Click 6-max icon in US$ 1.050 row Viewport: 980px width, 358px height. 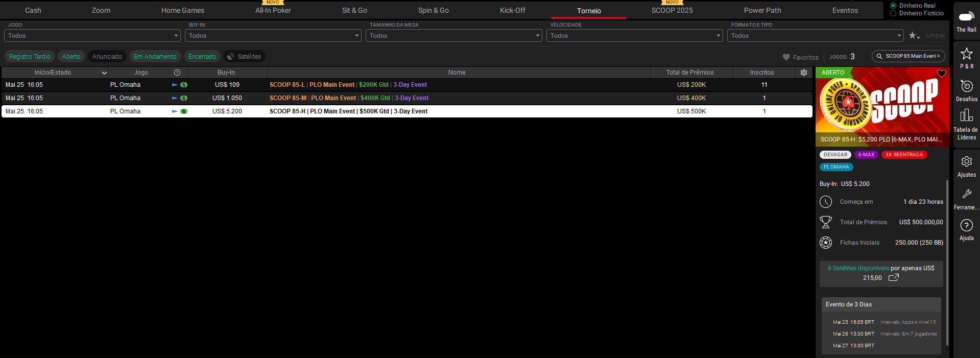[184, 98]
